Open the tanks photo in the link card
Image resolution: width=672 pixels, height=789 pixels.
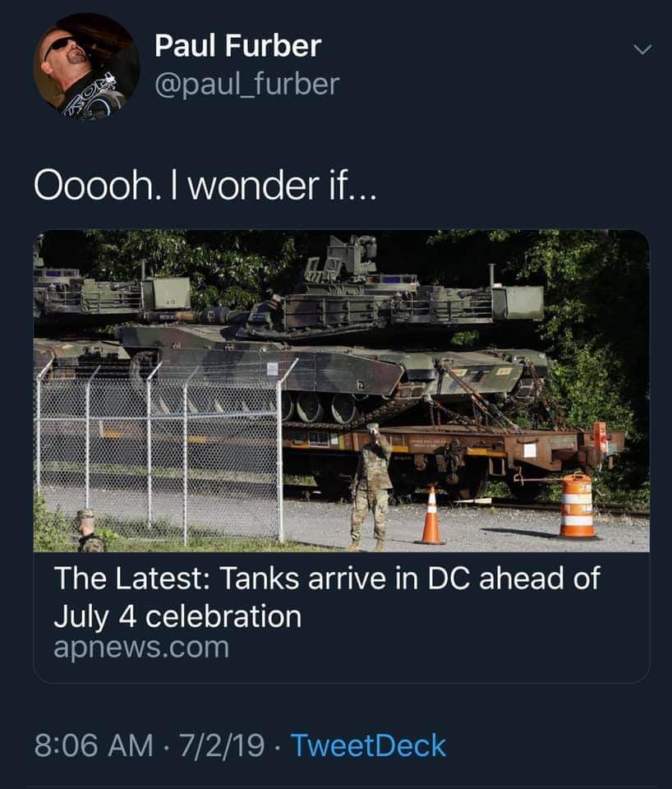tap(342, 391)
